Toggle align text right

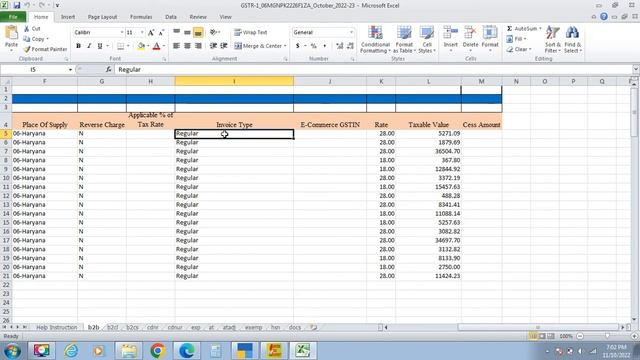pyautogui.click(x=198, y=46)
